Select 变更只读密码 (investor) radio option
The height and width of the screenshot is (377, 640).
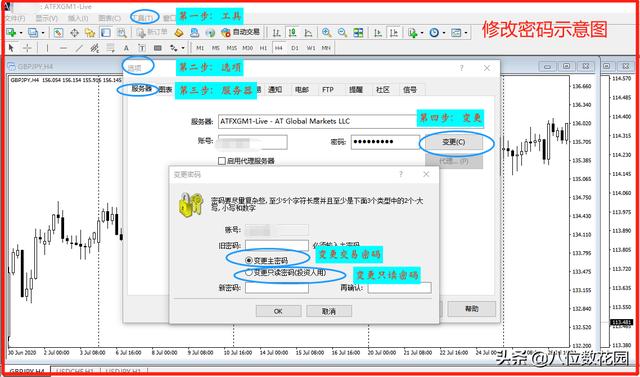(248, 273)
